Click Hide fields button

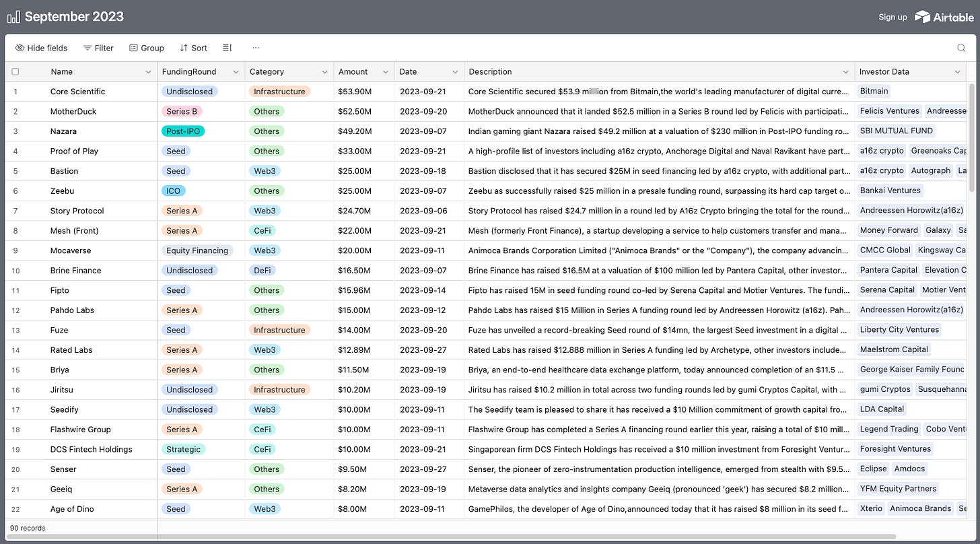click(x=41, y=48)
